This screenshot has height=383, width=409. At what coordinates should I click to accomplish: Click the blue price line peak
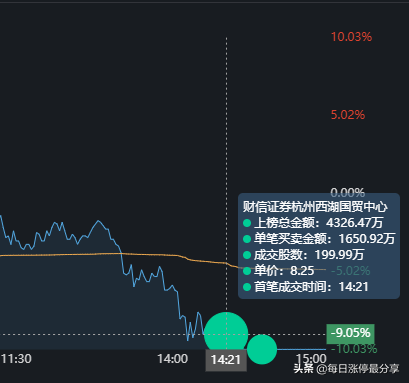pyautogui.click(x=98, y=221)
